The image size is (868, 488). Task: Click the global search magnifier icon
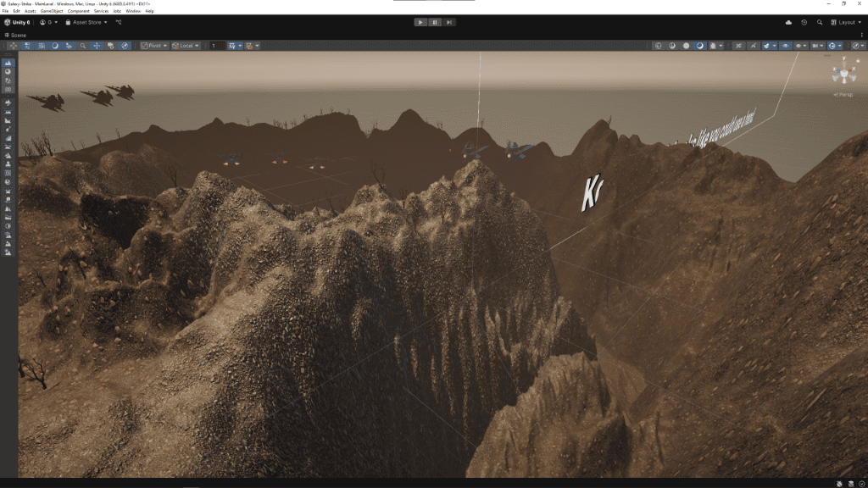point(820,22)
